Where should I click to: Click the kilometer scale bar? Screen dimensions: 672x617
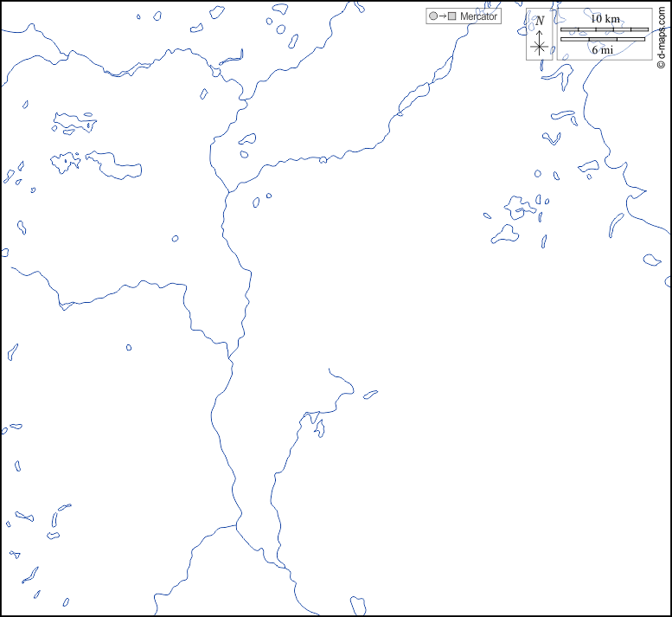605,30
